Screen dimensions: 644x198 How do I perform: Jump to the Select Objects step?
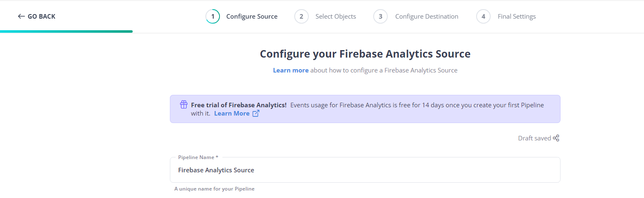(x=335, y=17)
